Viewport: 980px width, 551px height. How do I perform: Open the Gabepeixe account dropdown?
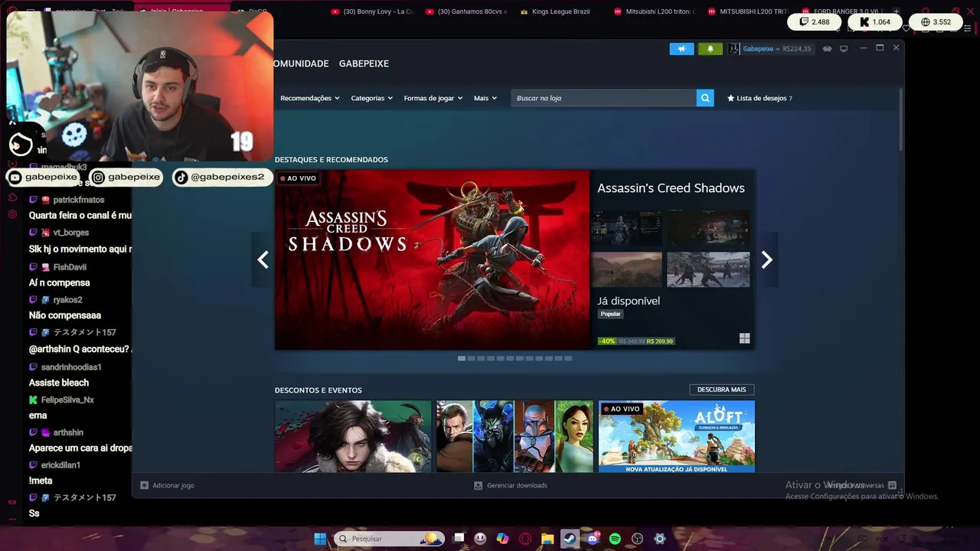tap(761, 49)
